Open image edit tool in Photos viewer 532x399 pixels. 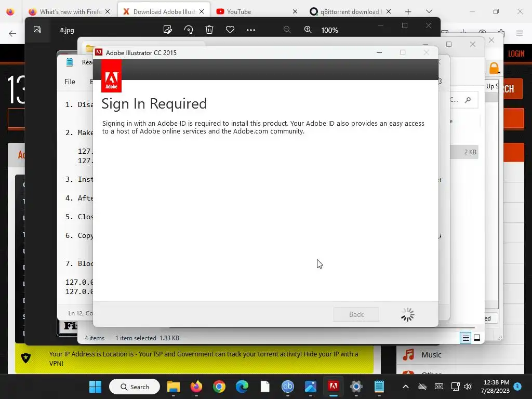(x=168, y=30)
